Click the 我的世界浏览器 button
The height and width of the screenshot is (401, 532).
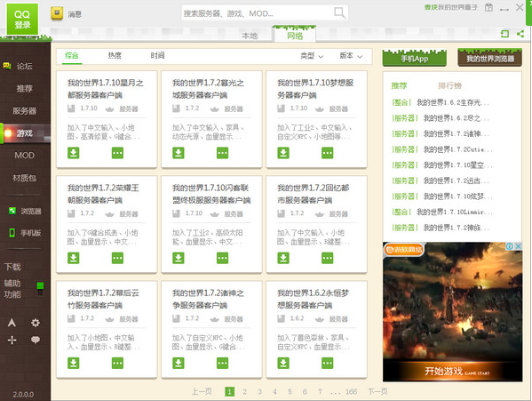click(x=490, y=58)
